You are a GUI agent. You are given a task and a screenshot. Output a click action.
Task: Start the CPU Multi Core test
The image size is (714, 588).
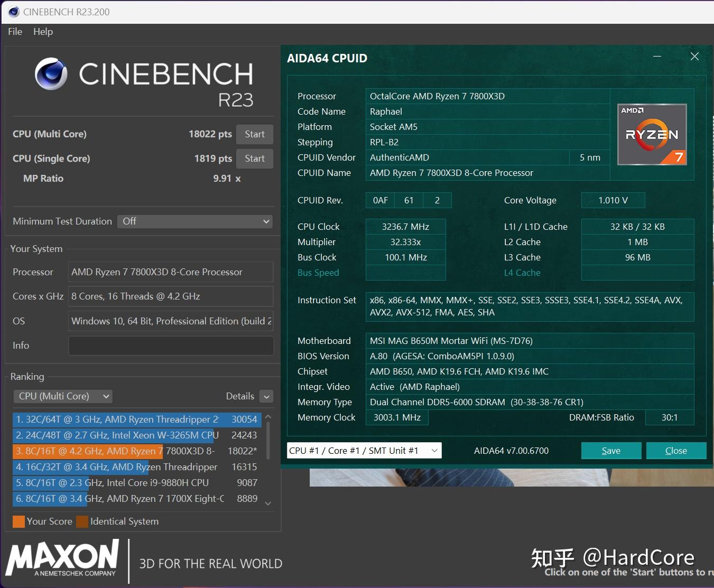(x=255, y=134)
